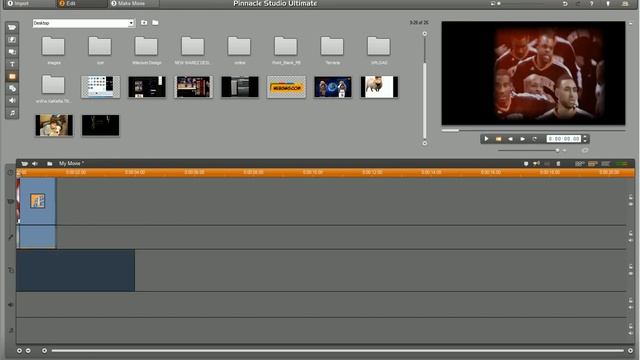The height and width of the screenshot is (360, 640).
Task: Click the music track note icon left of timeline
Action: pyautogui.click(x=11, y=330)
